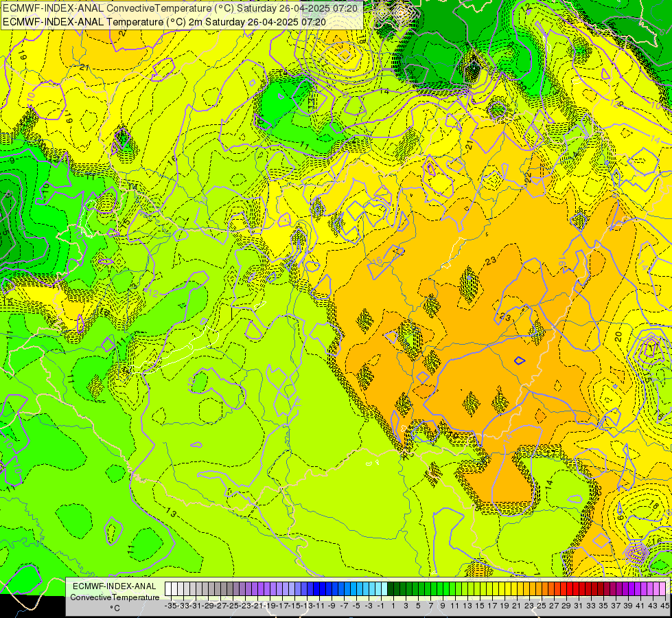
Task: Pick the orange swatch just right of label 23
Action: click(532, 589)
